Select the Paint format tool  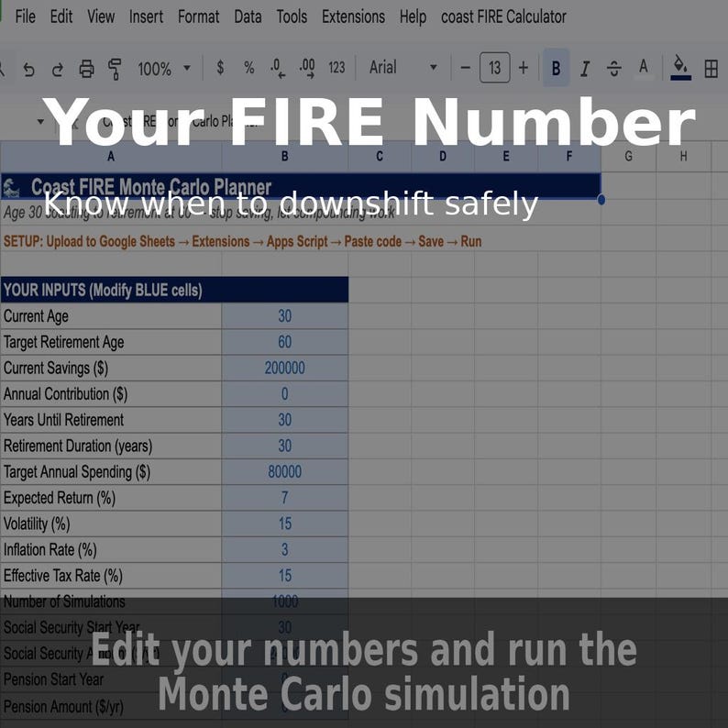[115, 69]
